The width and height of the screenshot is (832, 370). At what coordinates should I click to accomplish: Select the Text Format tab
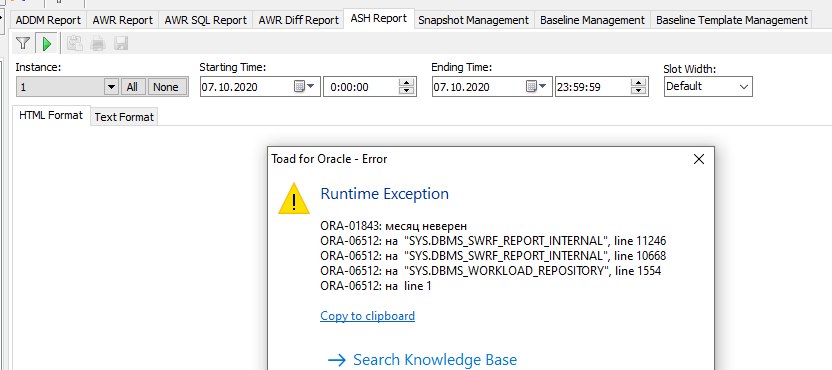point(124,117)
